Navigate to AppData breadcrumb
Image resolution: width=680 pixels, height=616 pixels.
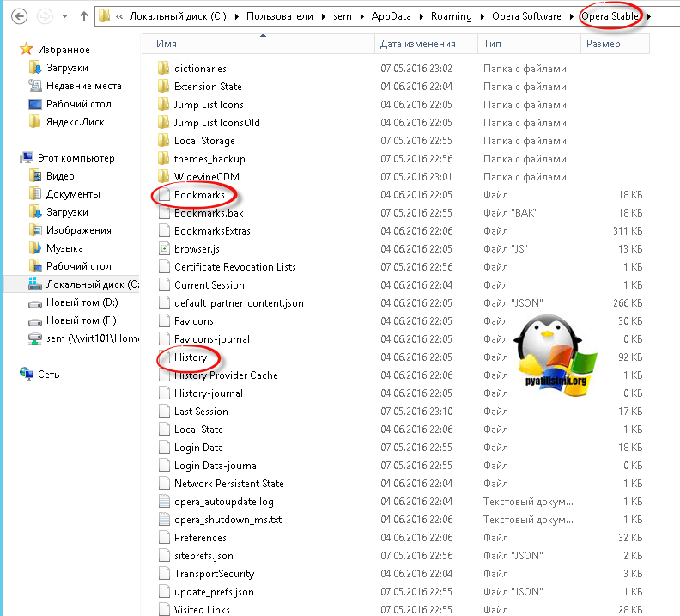pos(392,16)
